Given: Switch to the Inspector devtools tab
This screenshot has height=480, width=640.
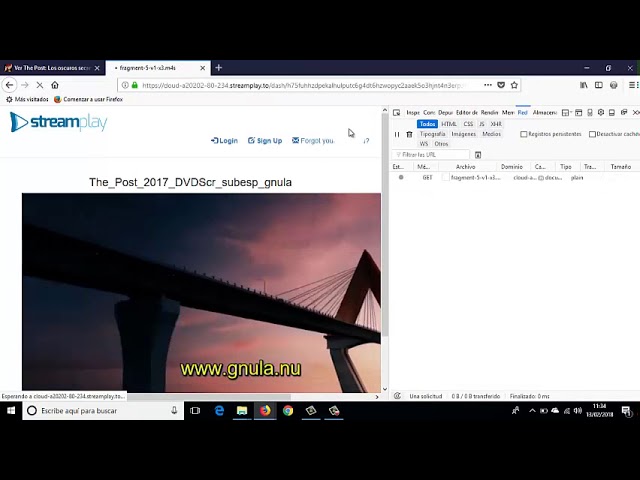Looking at the screenshot, I should point(413,113).
